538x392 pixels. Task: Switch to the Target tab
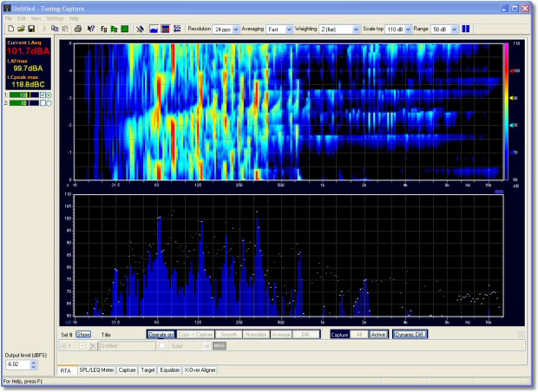(148, 370)
